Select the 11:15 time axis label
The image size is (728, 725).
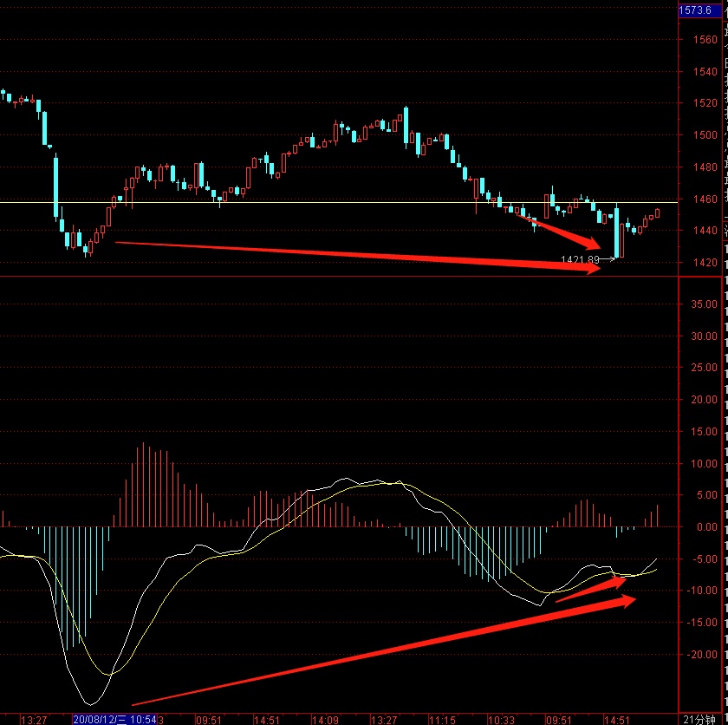442,720
